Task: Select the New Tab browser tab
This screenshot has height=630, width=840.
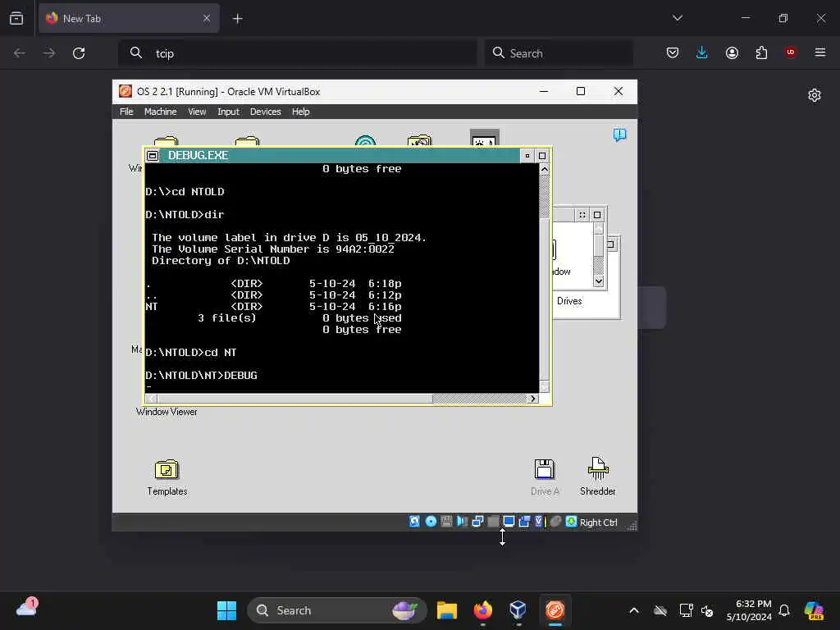Action: pos(129,18)
